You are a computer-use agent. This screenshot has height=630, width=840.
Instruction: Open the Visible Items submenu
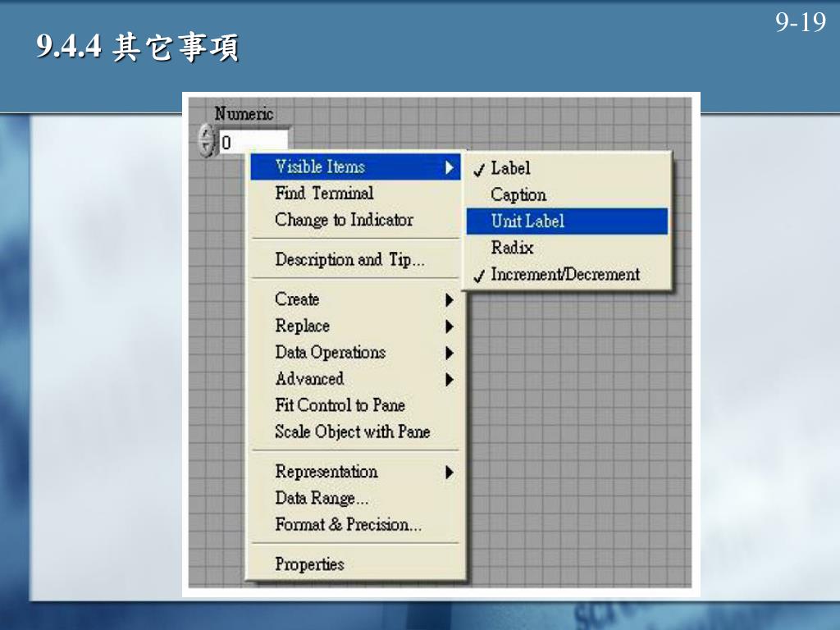click(x=355, y=167)
